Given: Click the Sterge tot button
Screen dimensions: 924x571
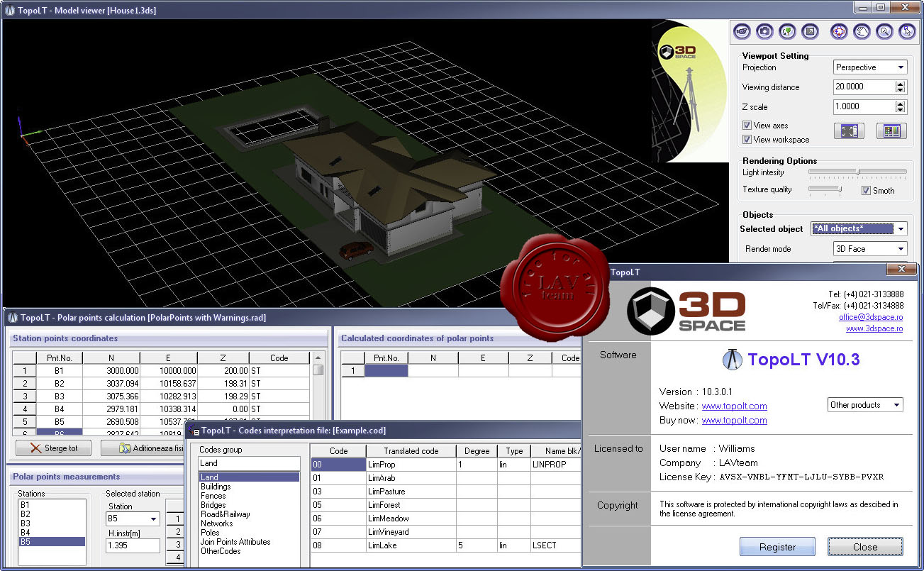Looking at the screenshot, I should point(54,448).
